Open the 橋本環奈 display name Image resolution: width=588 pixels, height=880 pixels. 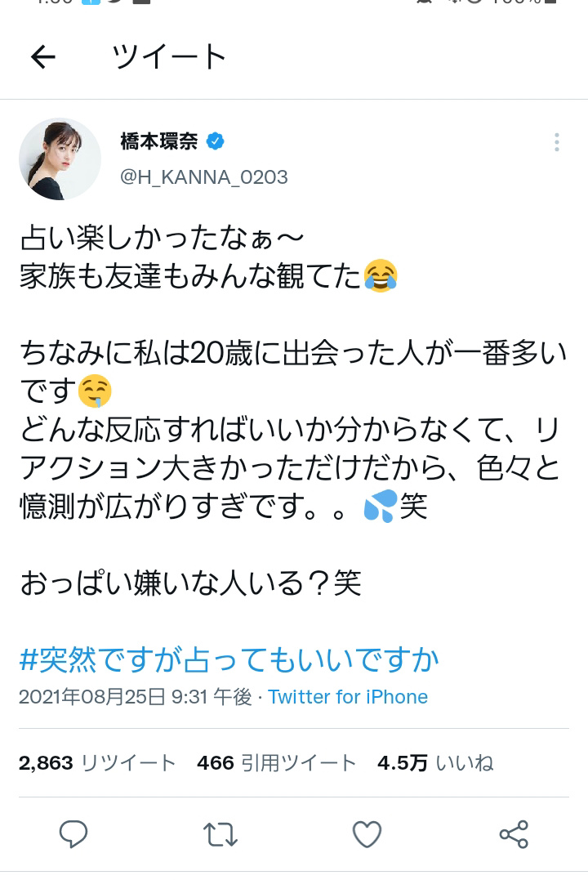tap(159, 141)
